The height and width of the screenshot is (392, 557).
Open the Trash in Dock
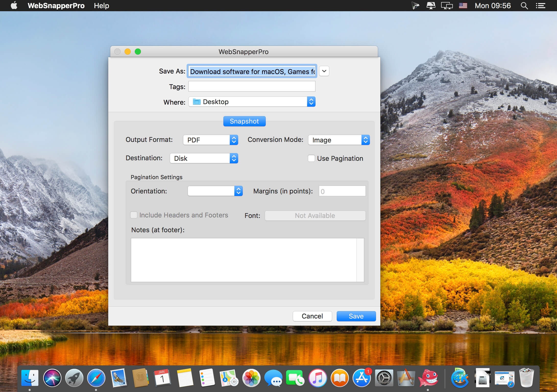pyautogui.click(x=526, y=378)
